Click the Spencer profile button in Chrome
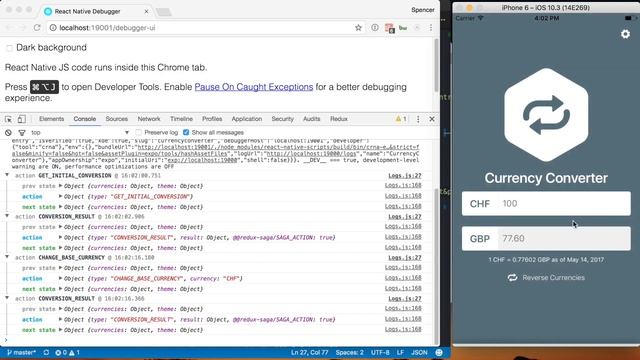Viewport: 640px width, 360px height. pos(422,10)
